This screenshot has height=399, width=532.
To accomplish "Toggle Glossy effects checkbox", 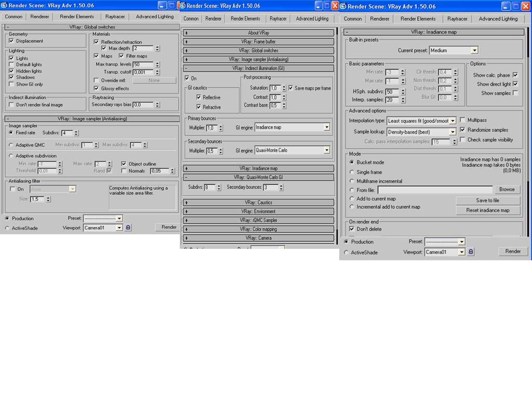I will click(x=96, y=88).
